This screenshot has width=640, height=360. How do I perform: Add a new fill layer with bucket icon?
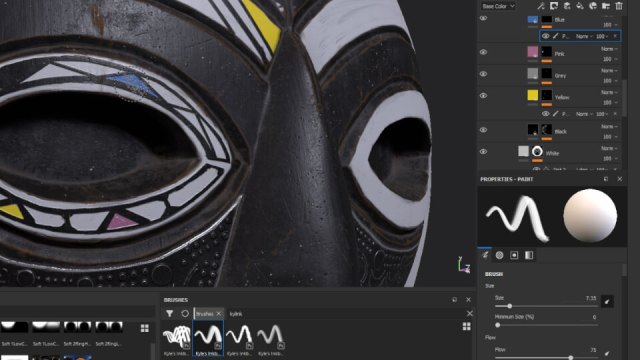point(580,6)
